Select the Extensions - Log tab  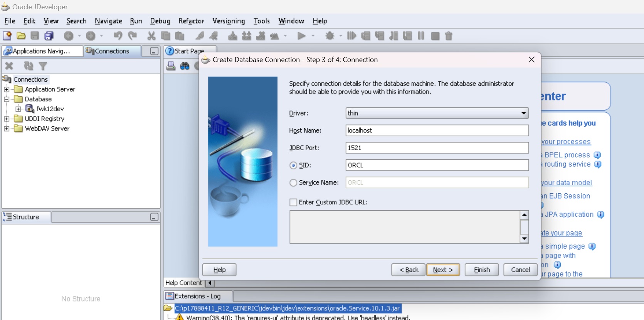click(x=198, y=296)
